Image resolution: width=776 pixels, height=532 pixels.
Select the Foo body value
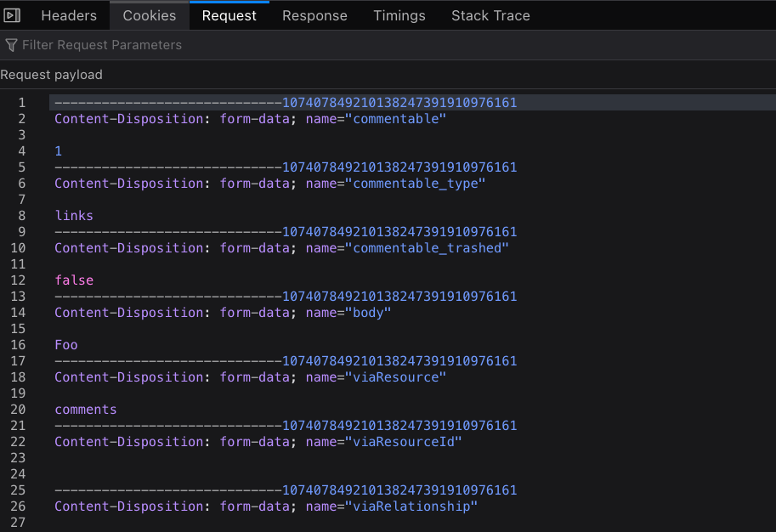65,344
